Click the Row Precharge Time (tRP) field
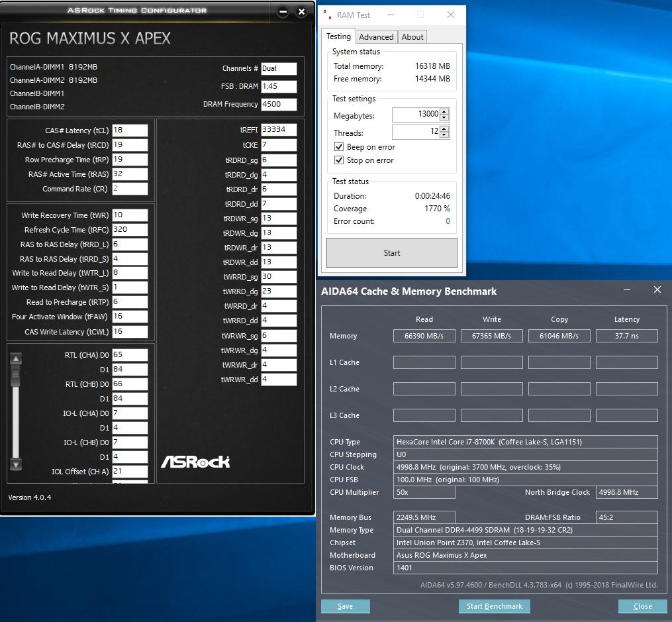The width and height of the screenshot is (672, 622). 130,160
